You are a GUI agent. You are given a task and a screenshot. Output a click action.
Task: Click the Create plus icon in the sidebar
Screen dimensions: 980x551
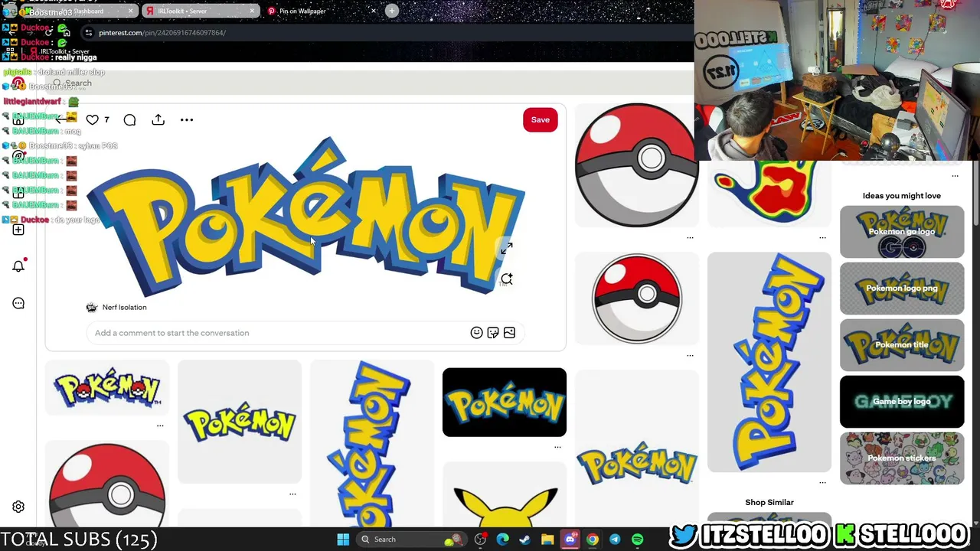point(18,230)
